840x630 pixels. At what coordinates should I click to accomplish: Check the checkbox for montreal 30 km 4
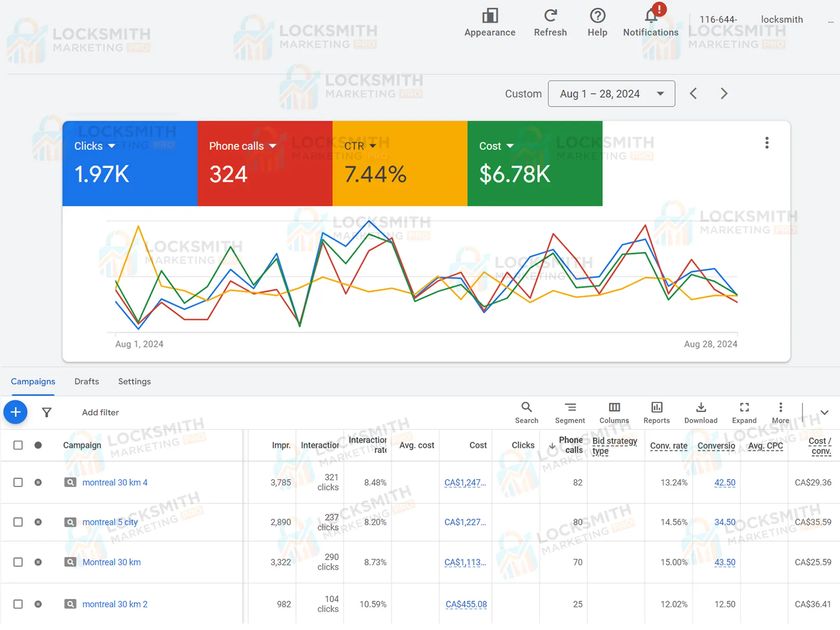click(18, 482)
